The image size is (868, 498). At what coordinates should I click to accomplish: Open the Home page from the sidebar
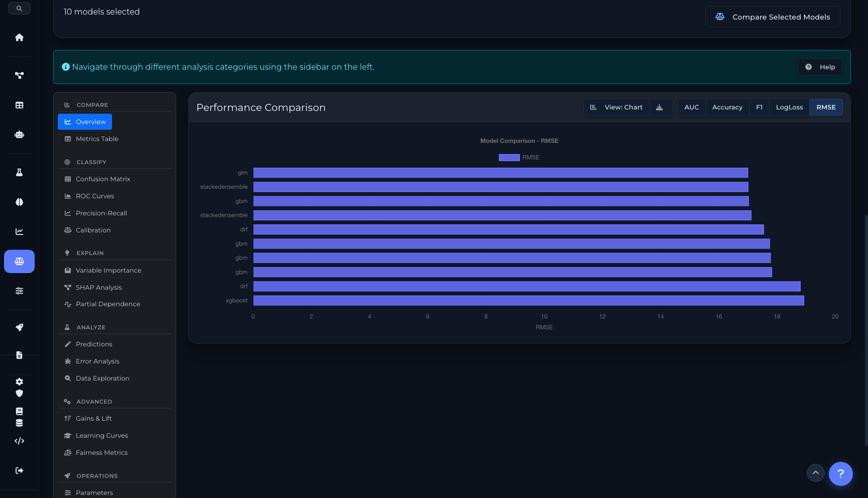tap(19, 37)
